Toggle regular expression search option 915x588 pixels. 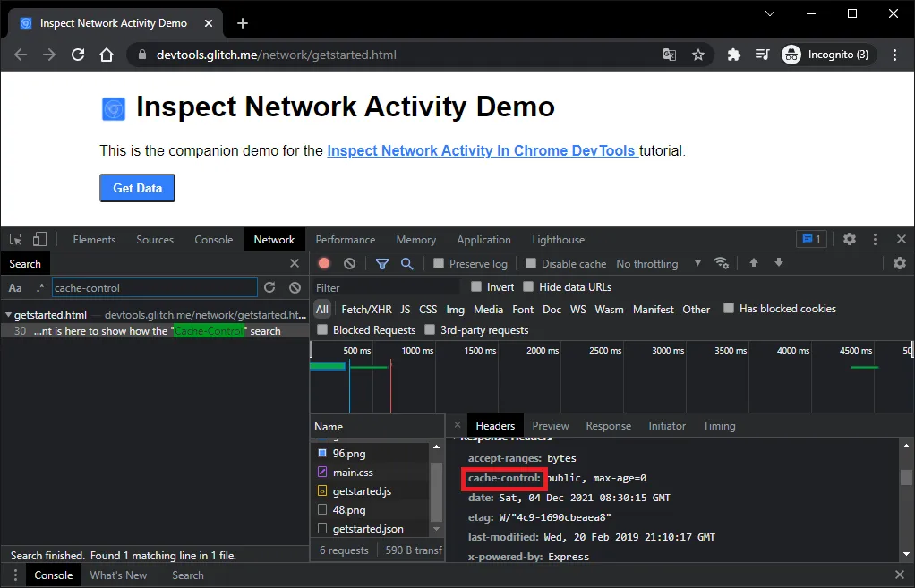tap(39, 287)
